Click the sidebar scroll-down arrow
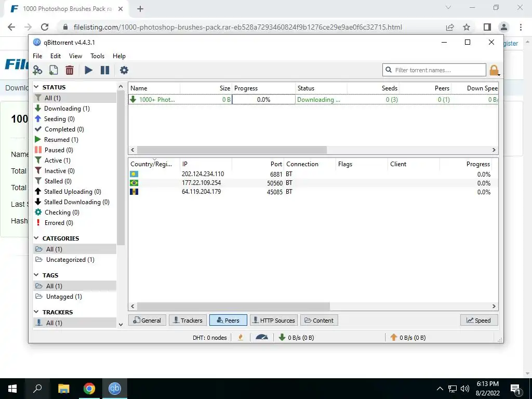This screenshot has width=532, height=399. coord(121,324)
